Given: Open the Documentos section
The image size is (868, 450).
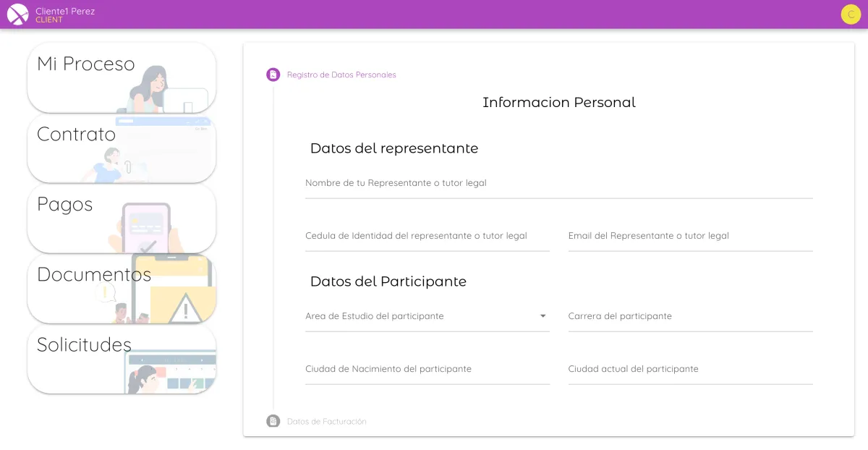Looking at the screenshot, I should (122, 289).
